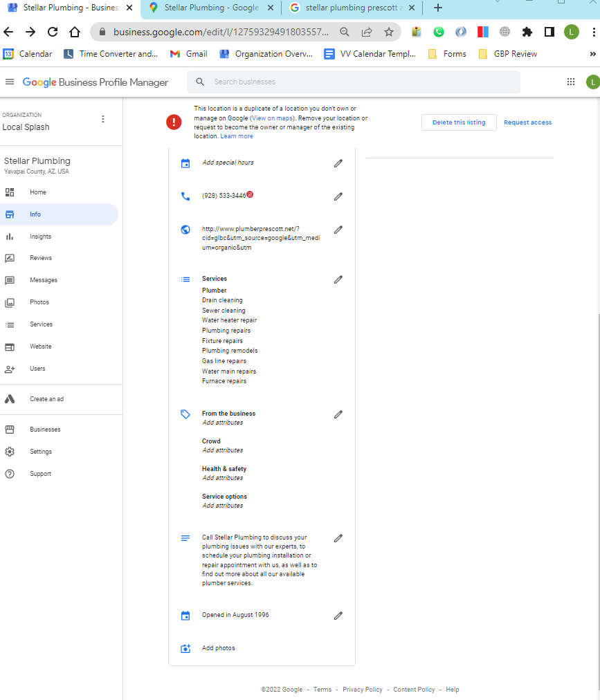Edit phone number (928) 533-3446 pencil
Screen dimensions: 600x700
click(338, 196)
